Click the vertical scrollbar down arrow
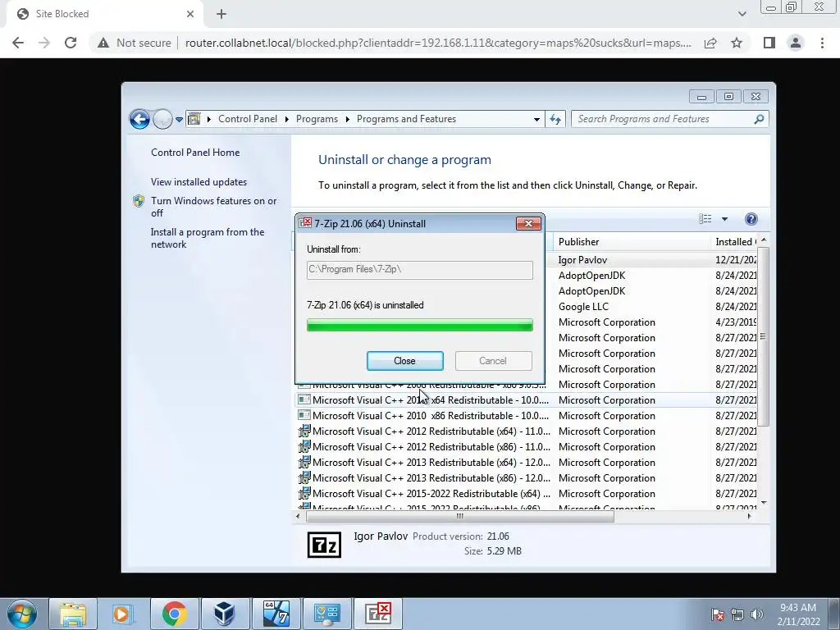Screen dimensions: 840x630 [x=764, y=503]
